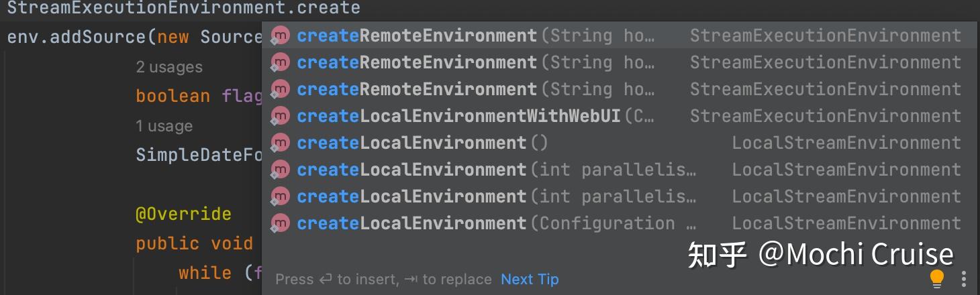Open the popup's three-dot options menu
This screenshot has width=980, height=295.
click(x=964, y=278)
